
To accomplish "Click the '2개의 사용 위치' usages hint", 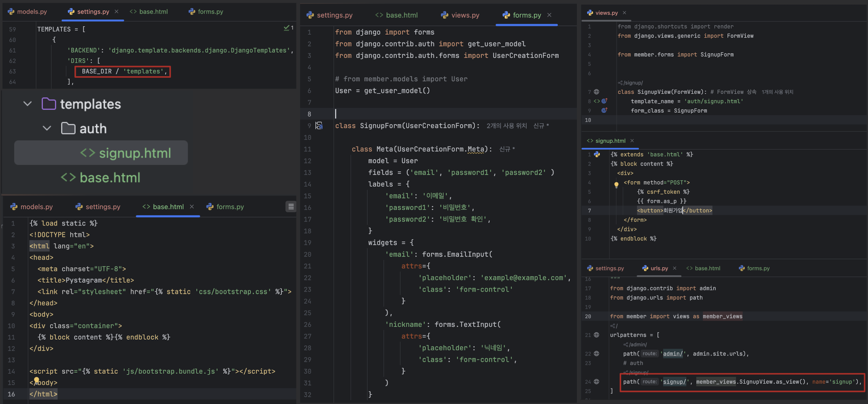I will pyautogui.click(x=506, y=126).
